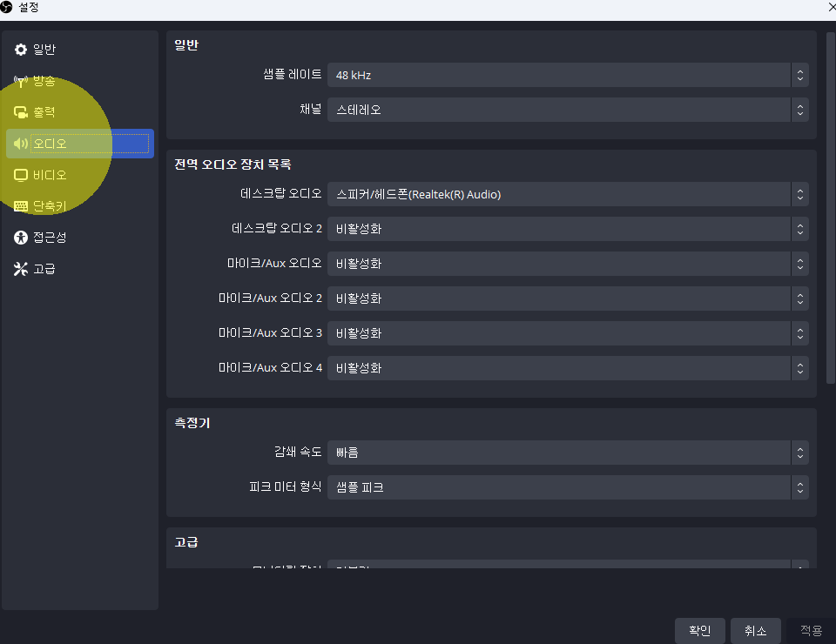Click the monitor icon beside 비디오
Image resolution: width=836 pixels, height=644 pixels.
20,175
